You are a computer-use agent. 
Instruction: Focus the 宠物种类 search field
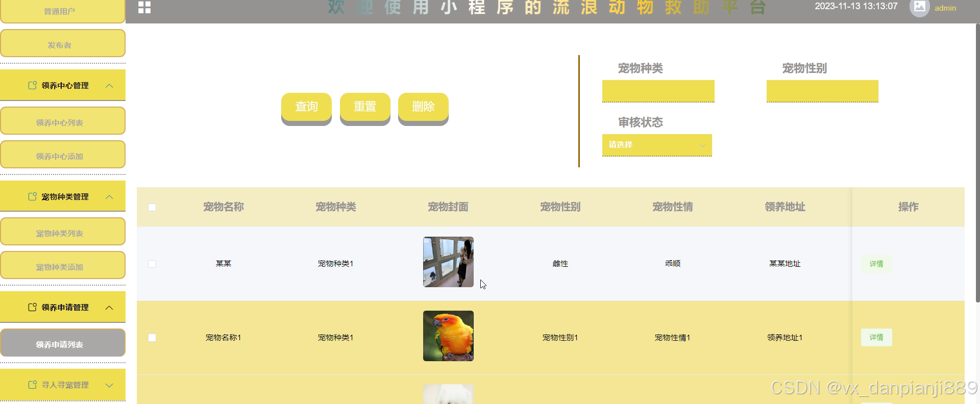pos(658,91)
